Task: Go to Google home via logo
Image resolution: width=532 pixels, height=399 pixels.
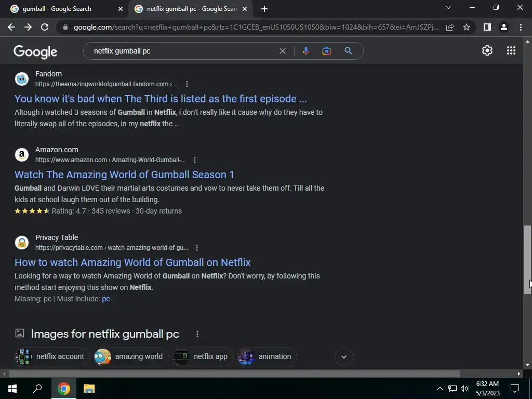Action: click(x=35, y=51)
